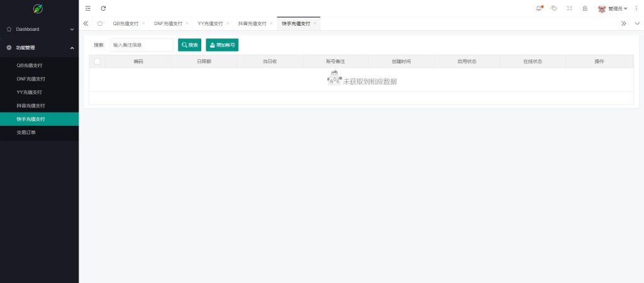Click the tag icon in the header
Screen dimensions: 644x283
[554, 8]
